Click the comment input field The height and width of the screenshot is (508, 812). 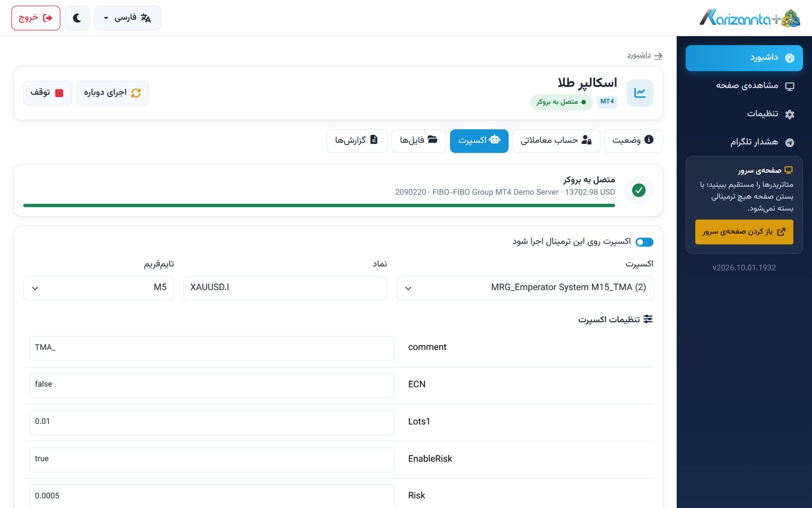212,348
